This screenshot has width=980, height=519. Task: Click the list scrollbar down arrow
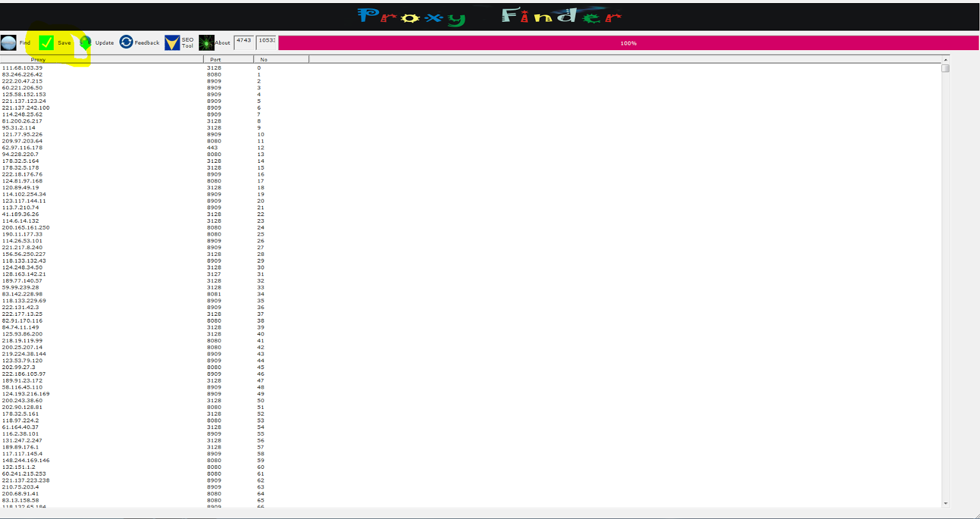[x=946, y=503]
